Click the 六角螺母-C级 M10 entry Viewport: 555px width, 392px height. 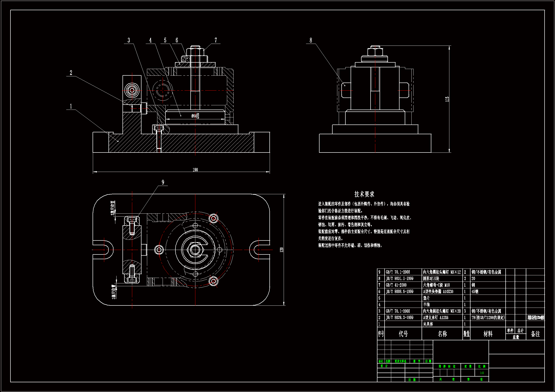point(436,285)
